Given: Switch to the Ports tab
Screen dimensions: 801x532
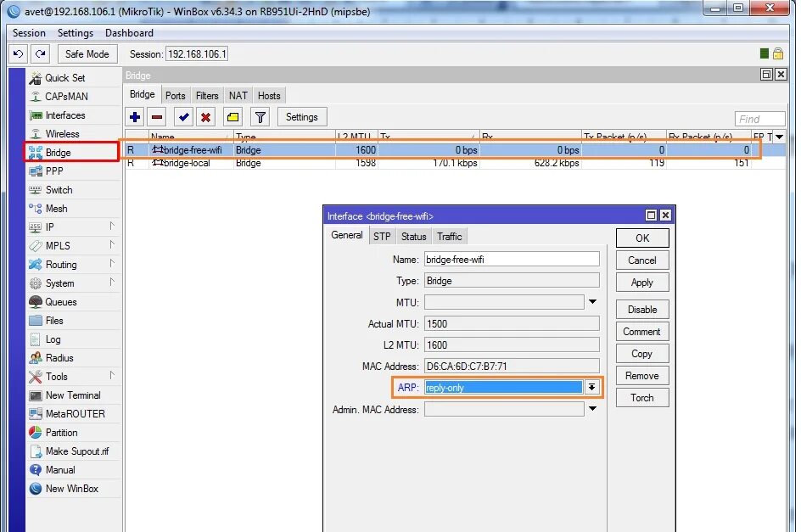Looking at the screenshot, I should pos(175,96).
